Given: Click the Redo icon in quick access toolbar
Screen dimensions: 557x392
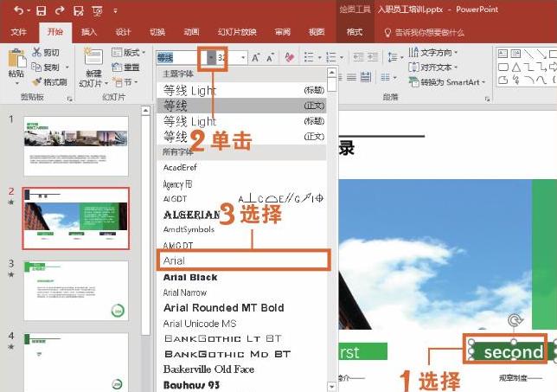Looking at the screenshot, I should coord(60,10).
